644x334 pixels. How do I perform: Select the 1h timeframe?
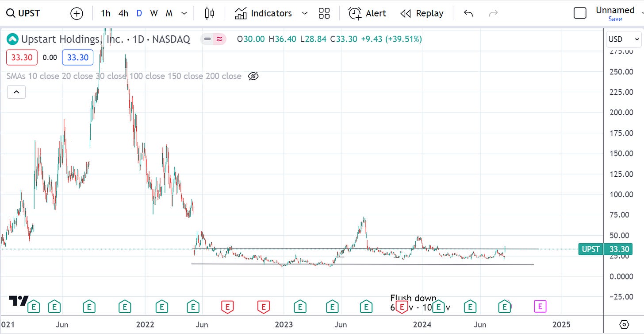pyautogui.click(x=106, y=13)
